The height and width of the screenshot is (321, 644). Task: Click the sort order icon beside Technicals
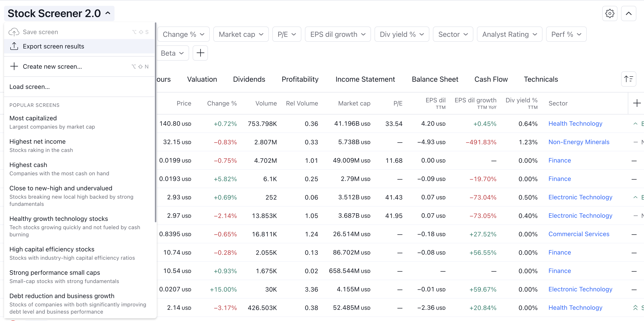pyautogui.click(x=629, y=79)
